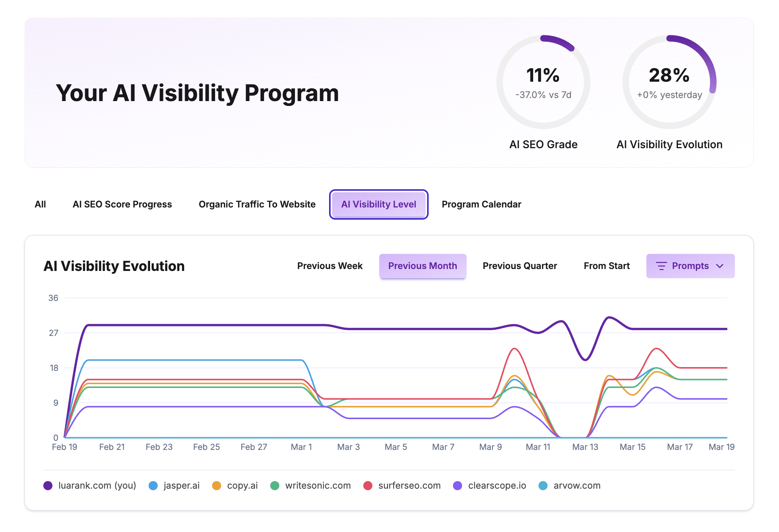Toggle visibility of the jasper.ai series
Screen dimensions: 779x532
pyautogui.click(x=182, y=485)
